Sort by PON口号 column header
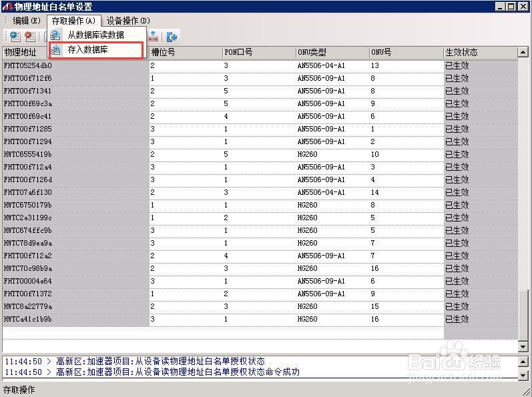The width and height of the screenshot is (532, 397). 259,52
